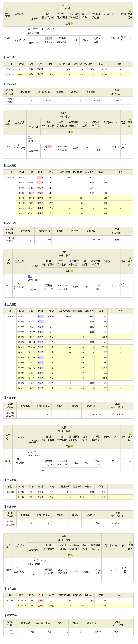Open the 東リ link in order 3347
Image resolution: width=138 pixels, height=644 pixels.
tap(30, 276)
